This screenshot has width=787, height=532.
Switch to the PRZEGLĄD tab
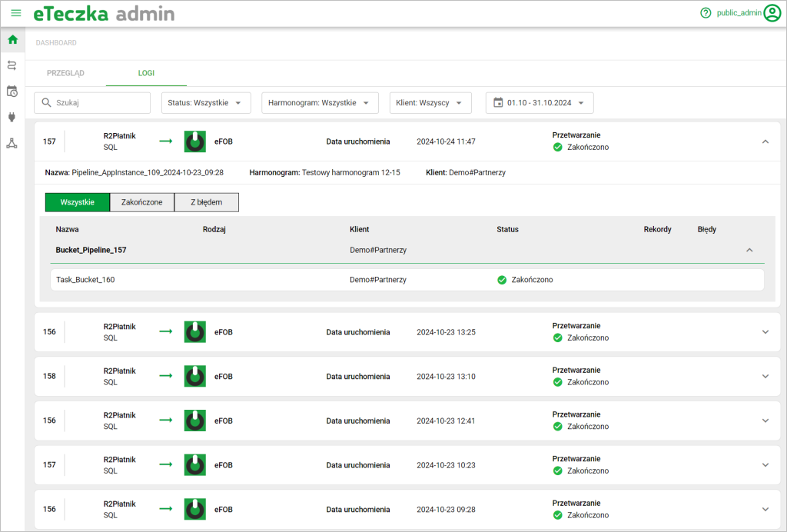coord(66,73)
